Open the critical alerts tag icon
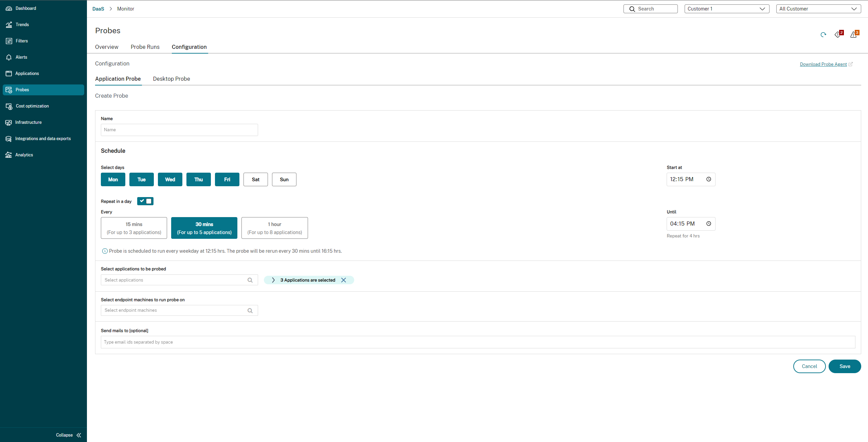This screenshot has height=442, width=868. coord(838,35)
